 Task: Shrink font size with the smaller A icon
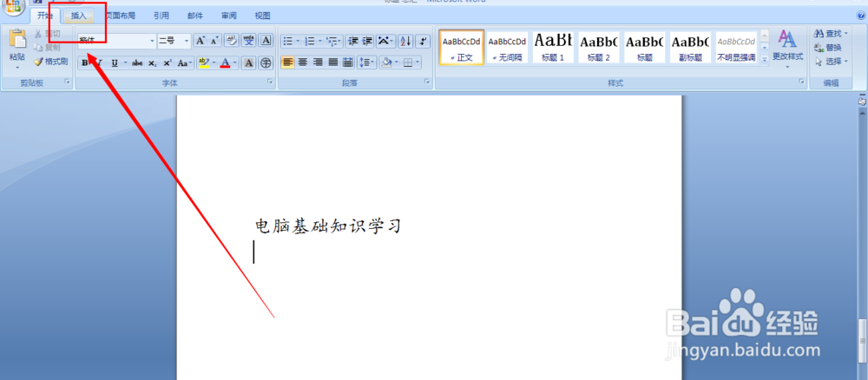coord(214,41)
